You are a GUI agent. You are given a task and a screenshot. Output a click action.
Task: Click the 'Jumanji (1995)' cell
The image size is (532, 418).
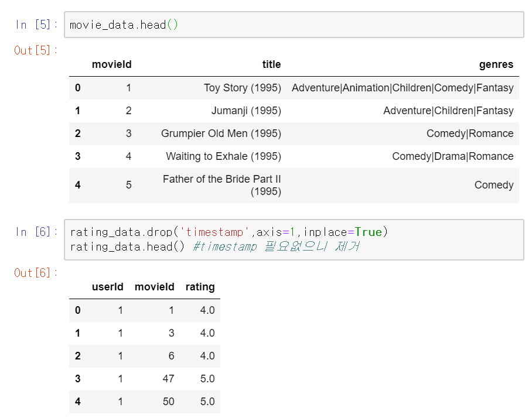click(246, 111)
